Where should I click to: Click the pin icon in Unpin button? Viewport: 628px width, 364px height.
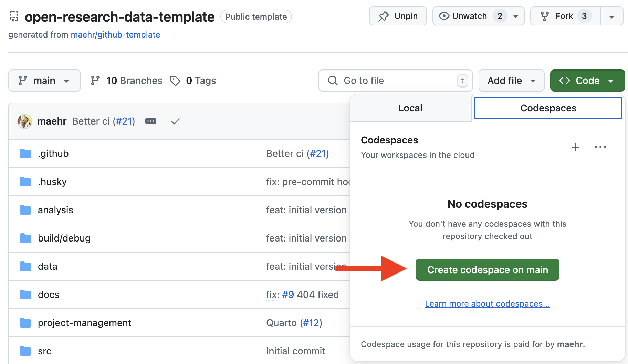tap(383, 16)
